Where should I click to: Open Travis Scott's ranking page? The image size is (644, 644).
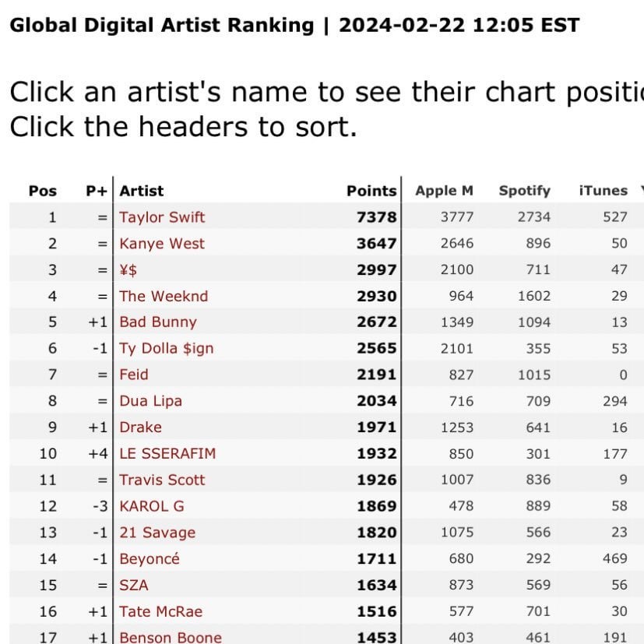(161, 480)
